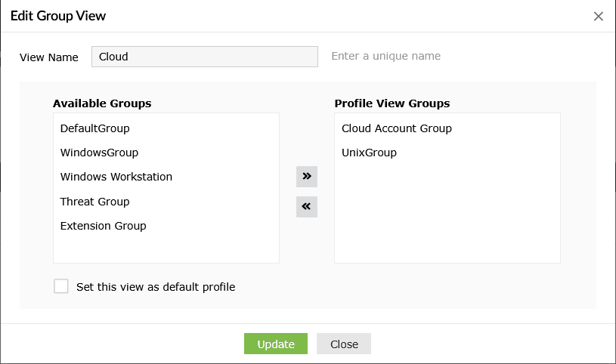The image size is (616, 364).
Task: Click the move-left double arrow button
Action: [x=306, y=206]
